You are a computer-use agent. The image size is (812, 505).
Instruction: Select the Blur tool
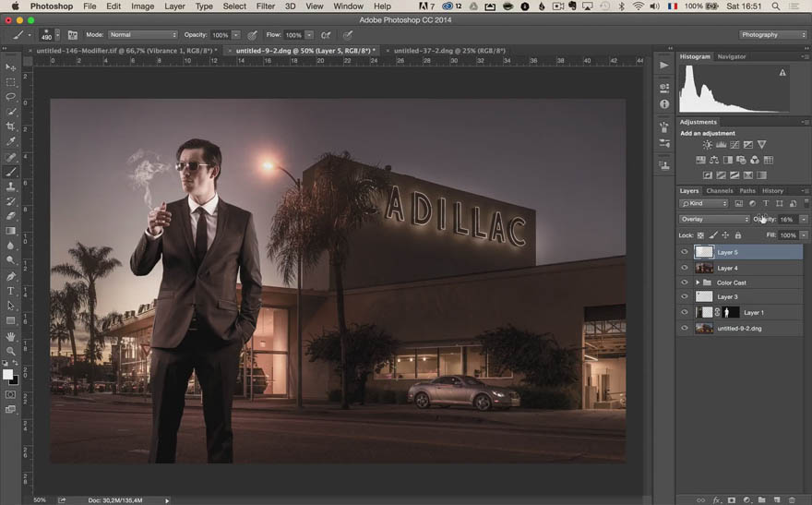click(10, 246)
